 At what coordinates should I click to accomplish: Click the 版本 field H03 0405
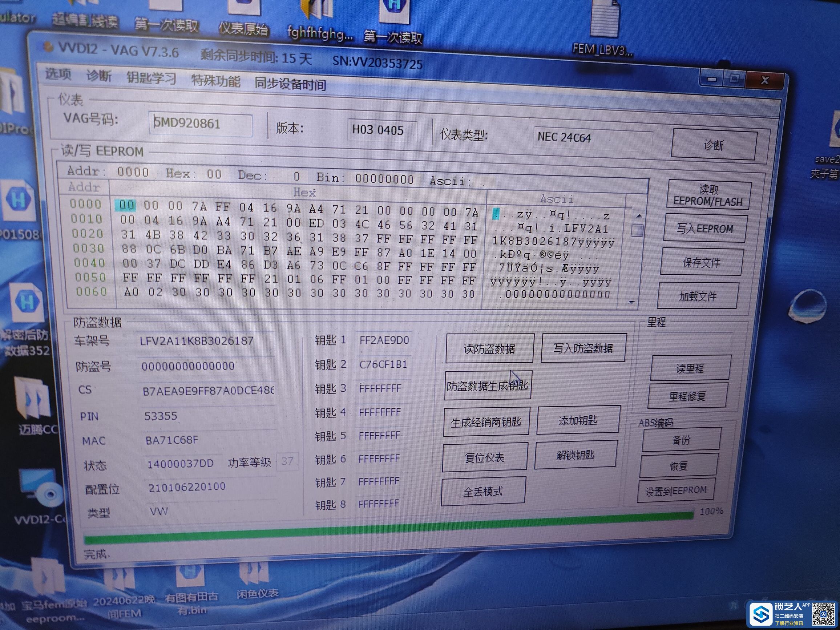[383, 130]
